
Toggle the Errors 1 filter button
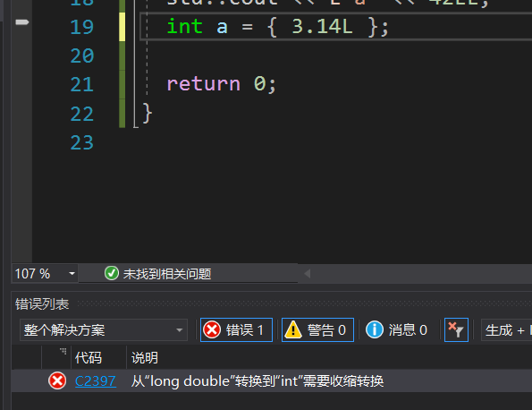pyautogui.click(x=236, y=329)
